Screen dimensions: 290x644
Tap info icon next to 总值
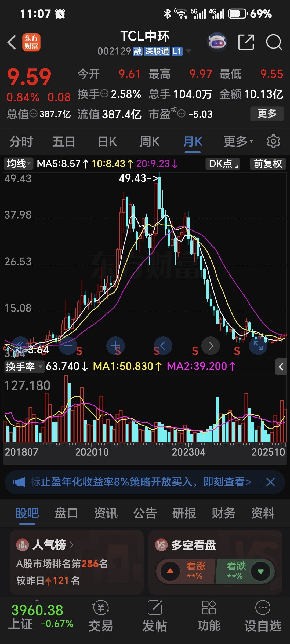pos(33,114)
